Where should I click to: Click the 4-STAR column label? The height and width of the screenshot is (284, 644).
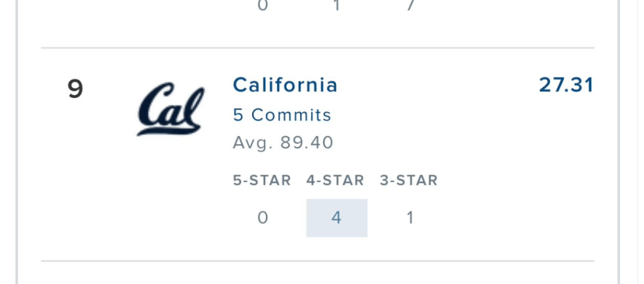[335, 181]
